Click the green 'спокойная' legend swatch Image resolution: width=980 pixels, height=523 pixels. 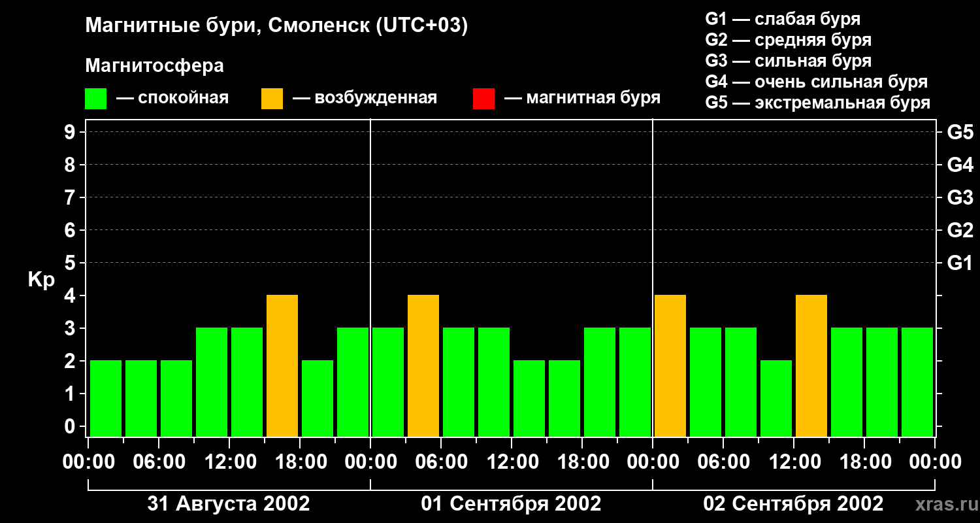pos(95,99)
